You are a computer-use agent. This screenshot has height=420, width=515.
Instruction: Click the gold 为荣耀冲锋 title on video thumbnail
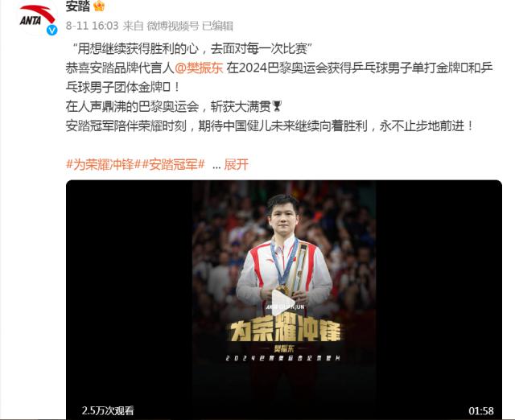(284, 331)
